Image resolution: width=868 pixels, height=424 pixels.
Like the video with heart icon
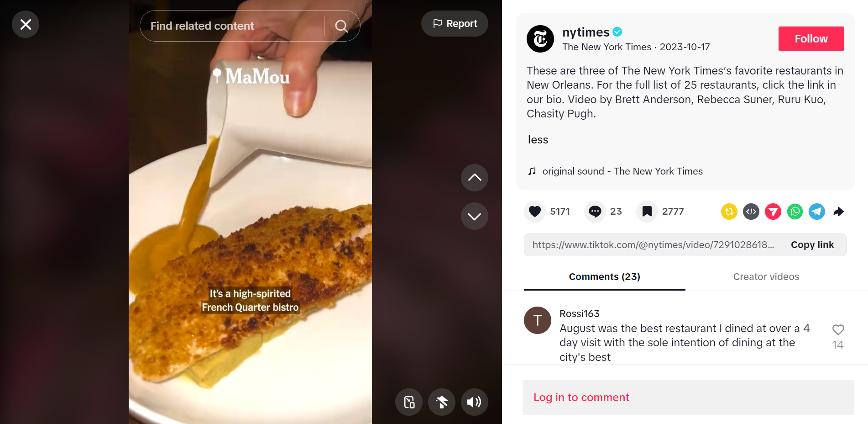(x=535, y=212)
